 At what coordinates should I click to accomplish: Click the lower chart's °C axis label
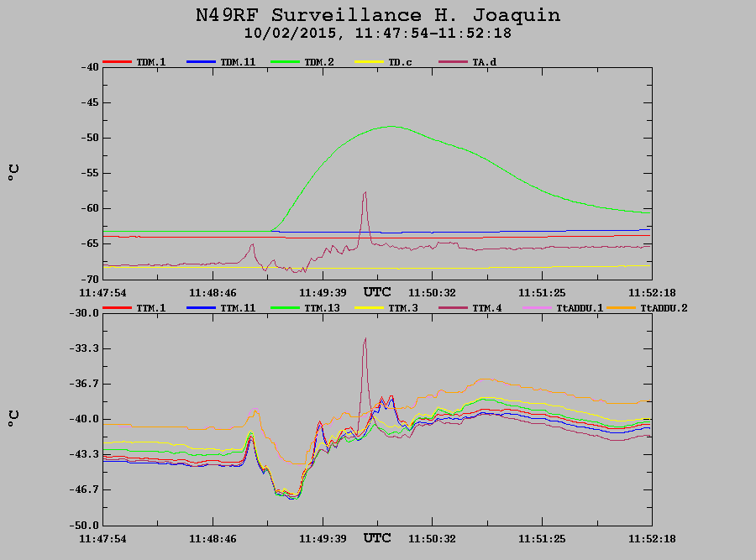[x=14, y=418]
